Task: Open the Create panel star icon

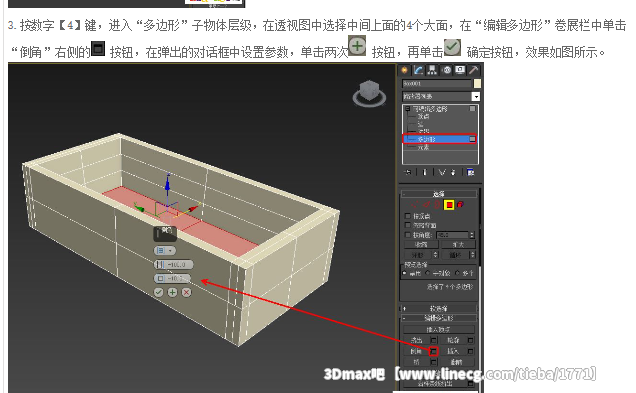Action: [404, 71]
